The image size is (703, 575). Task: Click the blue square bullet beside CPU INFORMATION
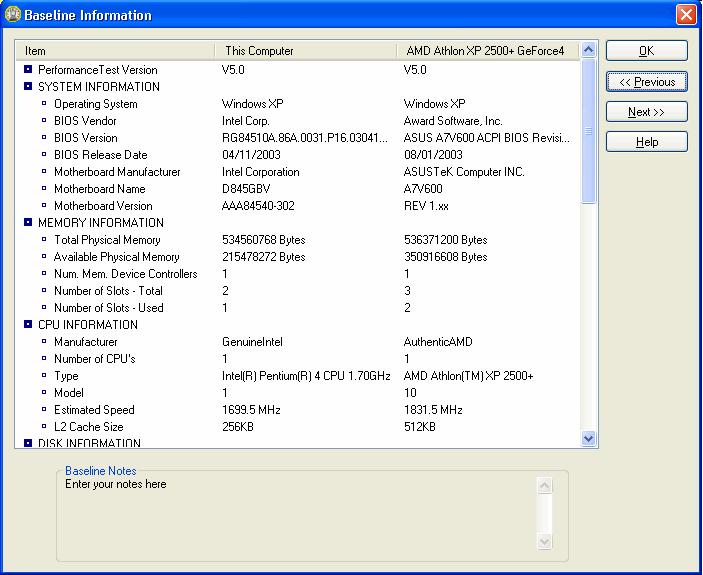click(28, 324)
